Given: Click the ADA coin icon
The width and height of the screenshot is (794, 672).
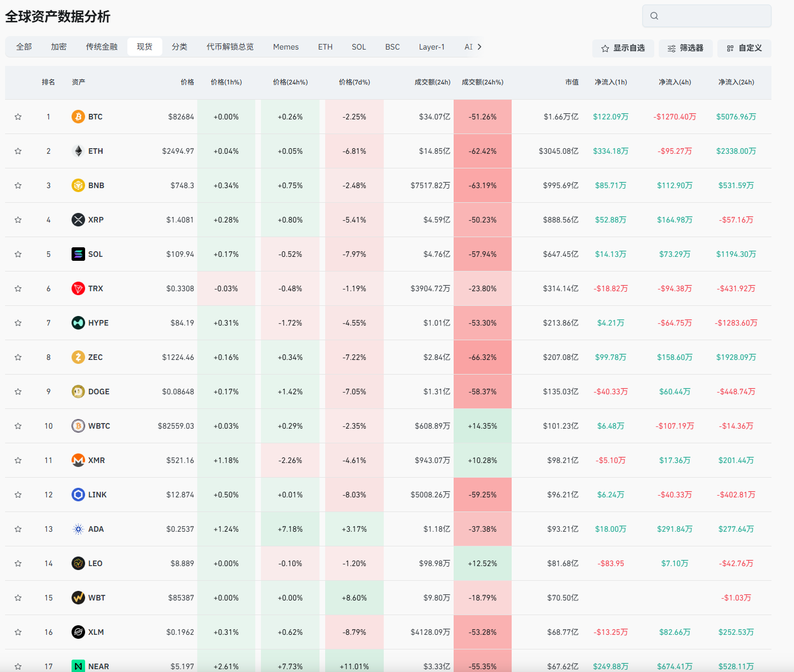Looking at the screenshot, I should [78, 529].
